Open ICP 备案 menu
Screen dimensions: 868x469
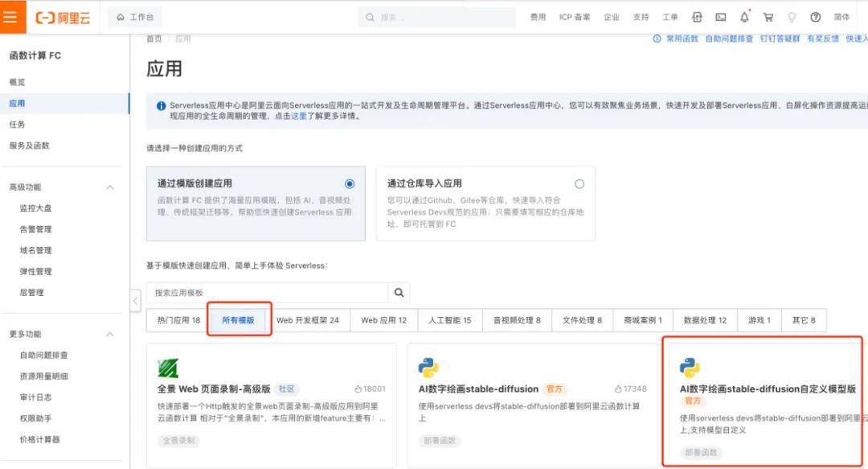[574, 17]
